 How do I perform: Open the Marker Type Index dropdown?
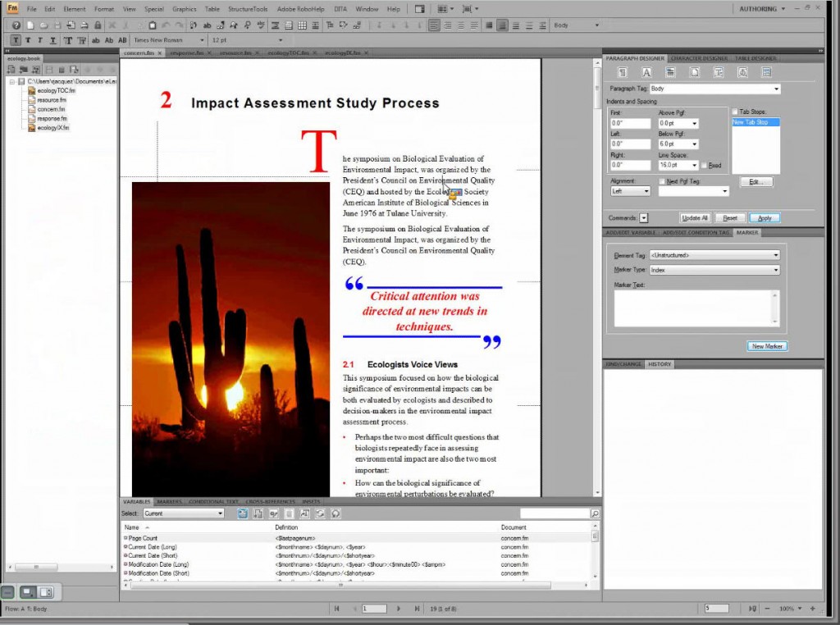(714, 270)
